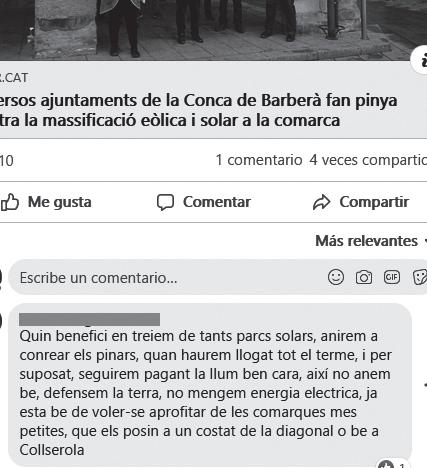Click the like reaction on the comment
Image resolution: width=427 pixels, height=468 pixels.
click(x=386, y=464)
